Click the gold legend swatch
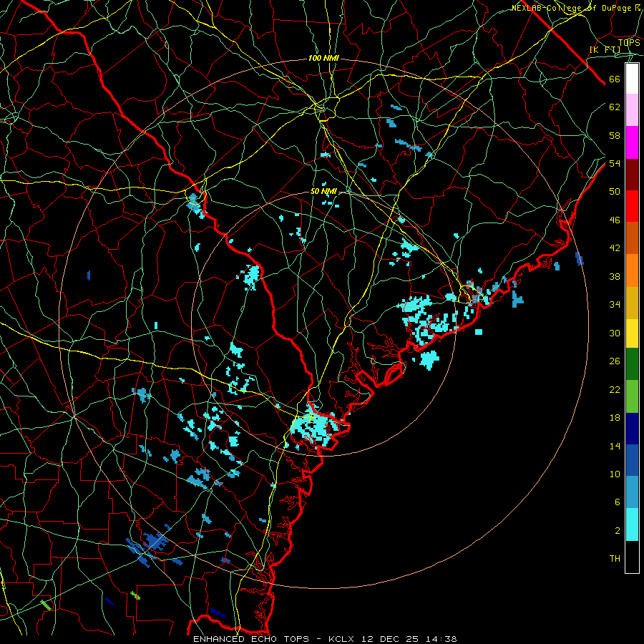 tap(632, 303)
